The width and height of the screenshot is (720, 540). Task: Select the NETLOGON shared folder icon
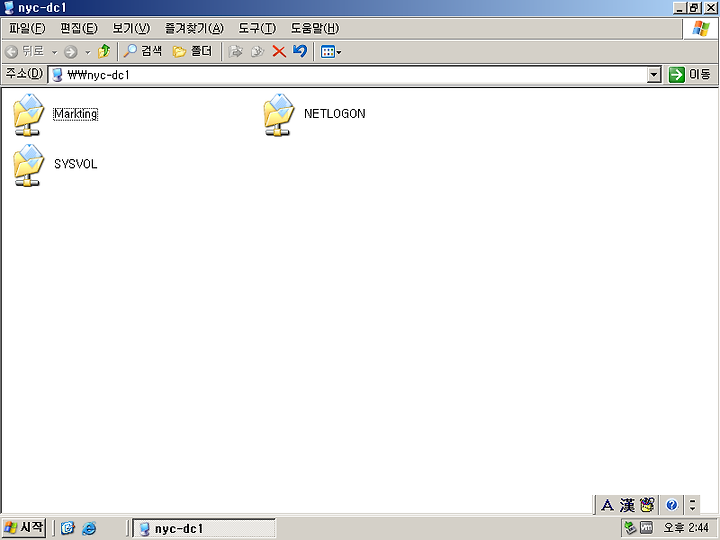click(279, 115)
